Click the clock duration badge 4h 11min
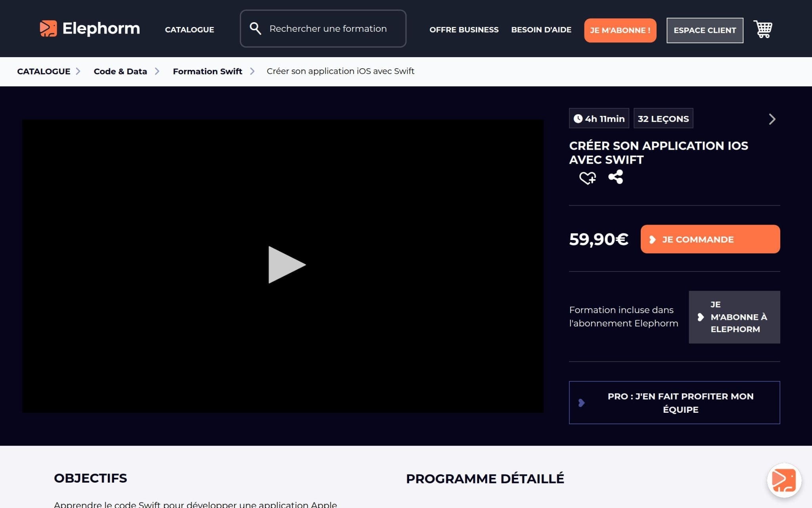The width and height of the screenshot is (812, 508). click(599, 118)
